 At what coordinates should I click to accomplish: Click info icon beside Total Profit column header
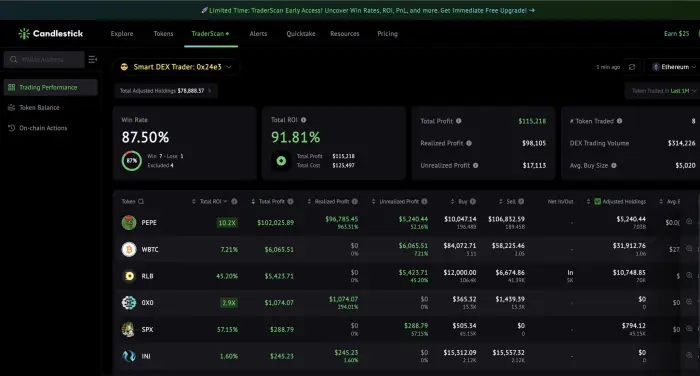coord(290,201)
